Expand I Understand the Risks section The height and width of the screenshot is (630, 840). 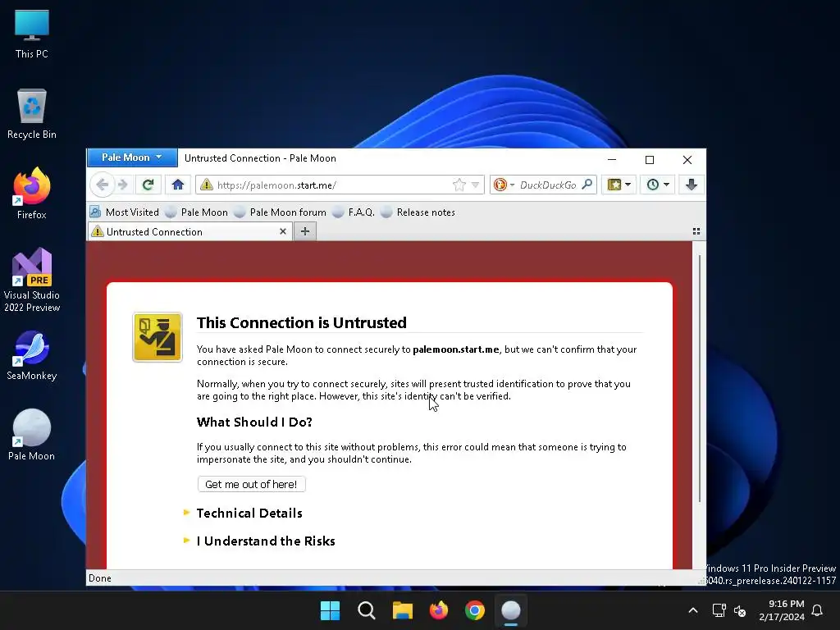(266, 541)
